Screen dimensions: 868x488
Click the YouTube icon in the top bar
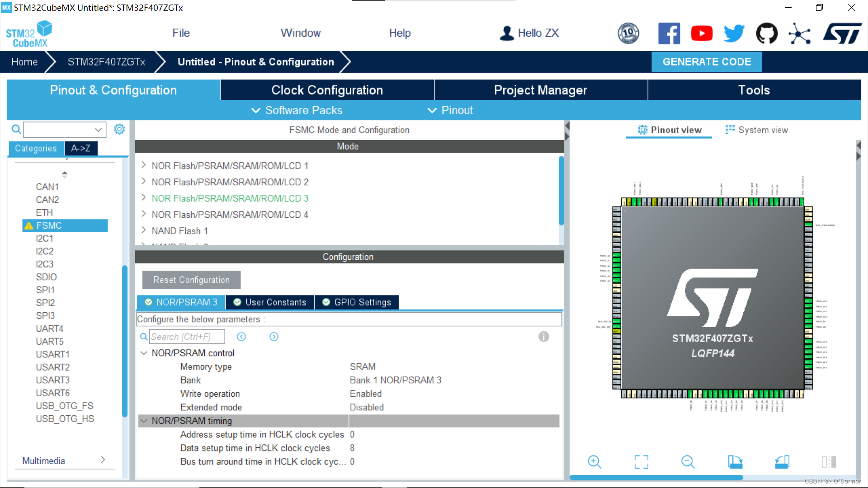pyautogui.click(x=701, y=33)
